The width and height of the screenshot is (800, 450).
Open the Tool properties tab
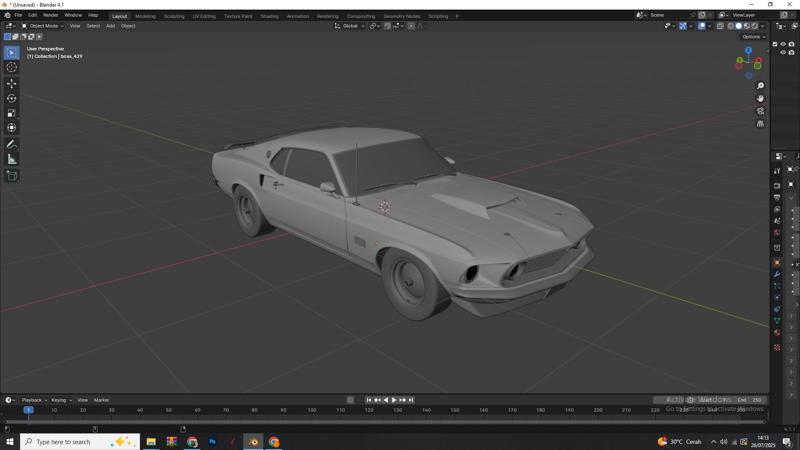tap(777, 171)
